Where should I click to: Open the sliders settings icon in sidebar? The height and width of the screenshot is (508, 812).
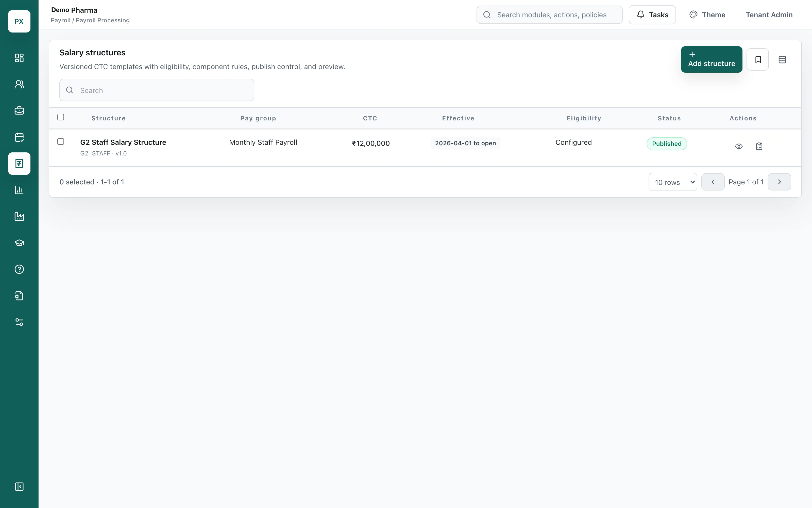[x=19, y=322]
